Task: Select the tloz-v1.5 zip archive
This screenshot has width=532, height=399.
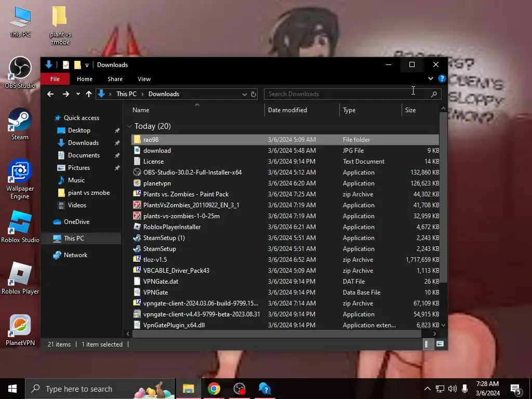Action: coord(285,260)
